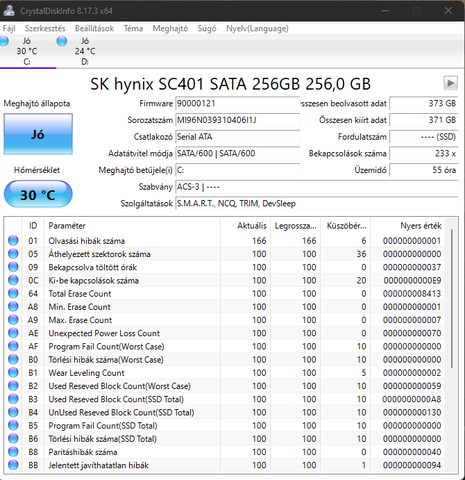Viewport: 465px width, 480px height.
Task: Click the ID column header
Action: click(x=33, y=226)
